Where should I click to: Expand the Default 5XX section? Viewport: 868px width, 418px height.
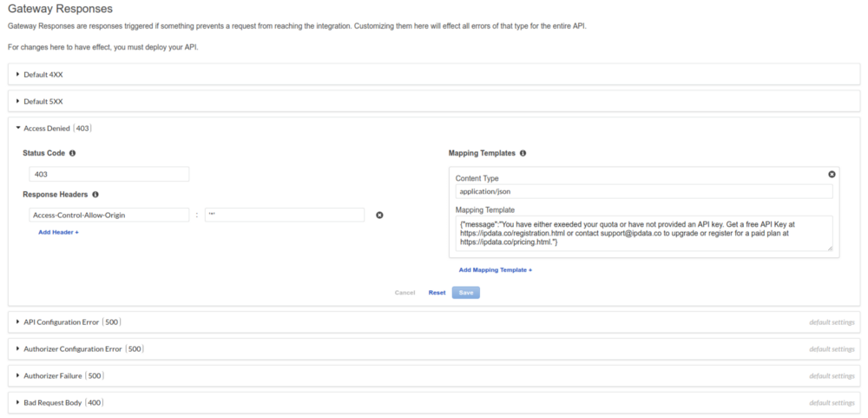pos(434,102)
